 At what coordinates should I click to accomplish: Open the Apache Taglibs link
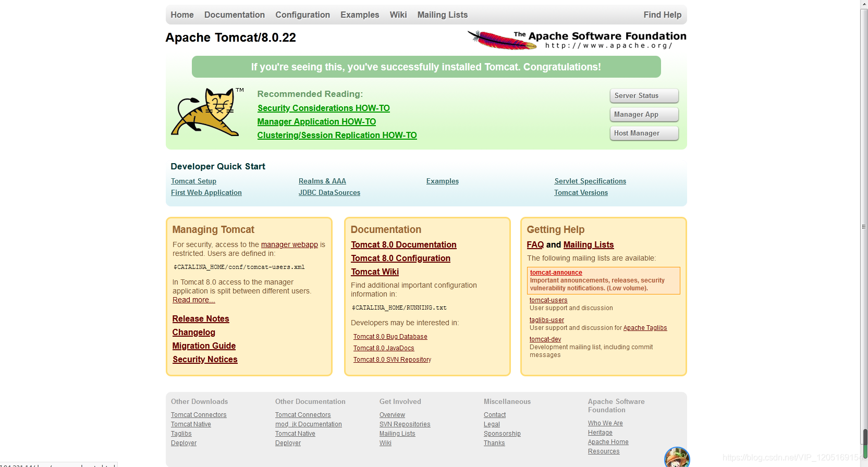pyautogui.click(x=645, y=328)
